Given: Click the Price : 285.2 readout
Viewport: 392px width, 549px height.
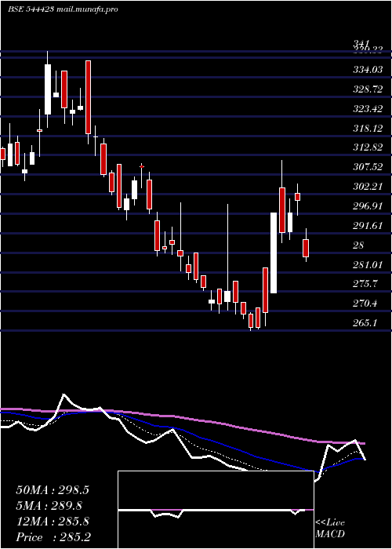Looking at the screenshot, I should (54, 537).
